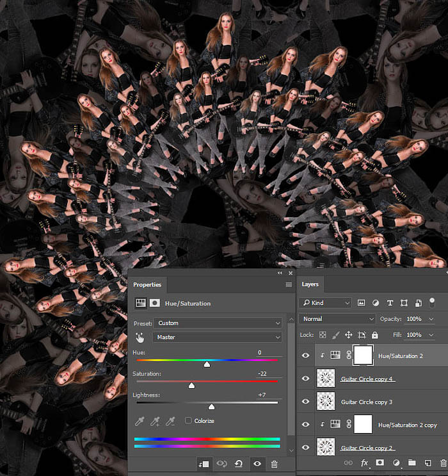Hide the Guitar Circle copy 3 layer
The height and width of the screenshot is (476, 448).
(x=306, y=401)
